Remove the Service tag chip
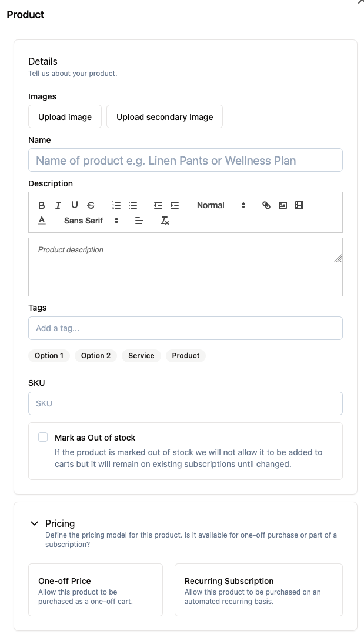 (141, 355)
